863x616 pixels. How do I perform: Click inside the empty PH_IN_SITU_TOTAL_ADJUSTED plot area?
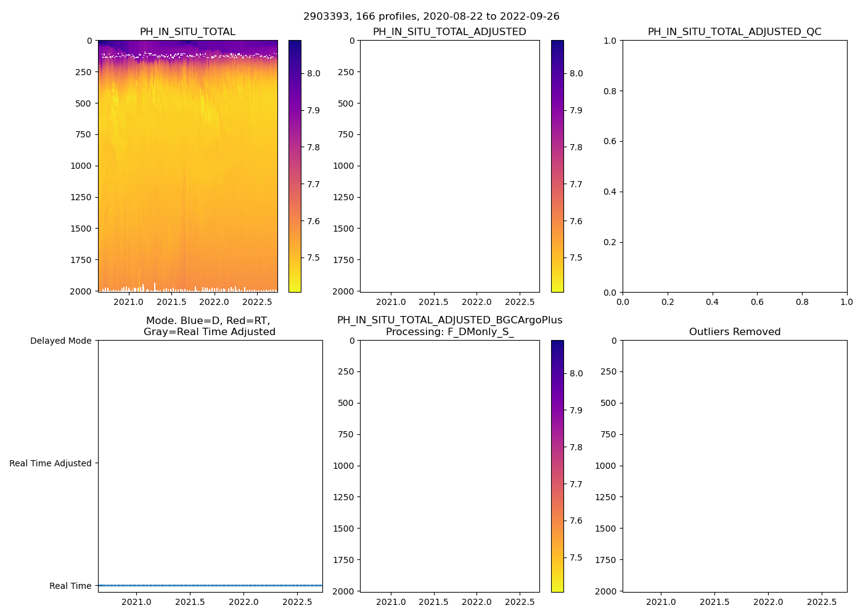pos(449,166)
